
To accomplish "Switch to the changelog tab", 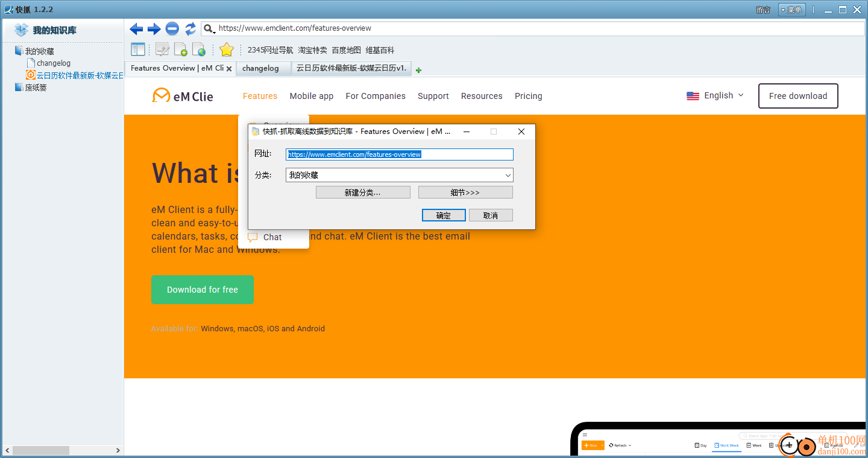I will (263, 68).
